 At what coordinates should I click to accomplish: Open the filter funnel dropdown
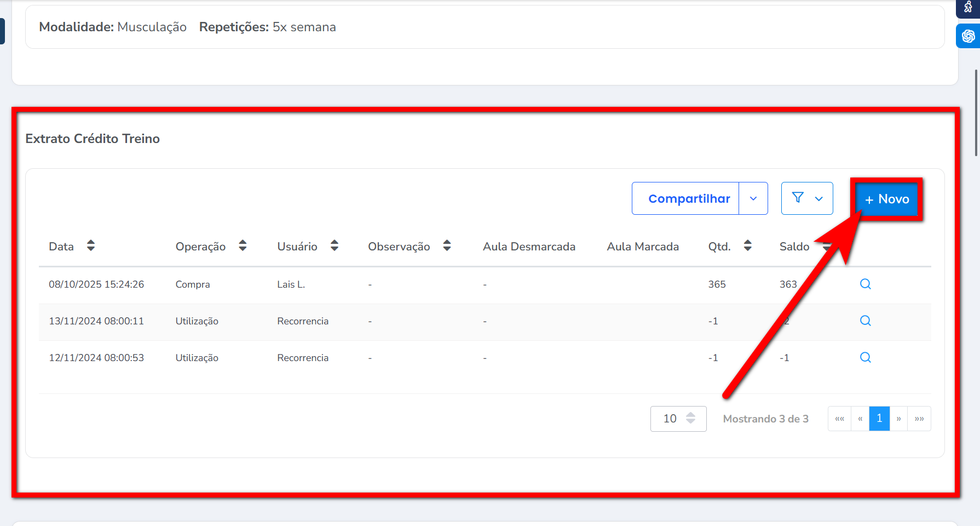pyautogui.click(x=807, y=198)
